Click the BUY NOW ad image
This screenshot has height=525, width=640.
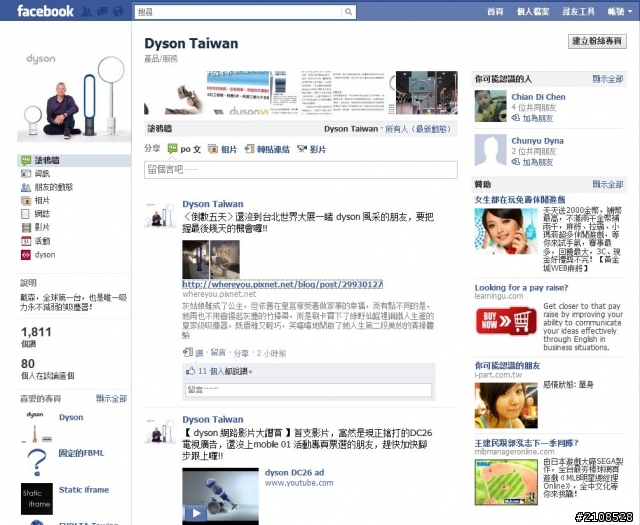pos(506,321)
